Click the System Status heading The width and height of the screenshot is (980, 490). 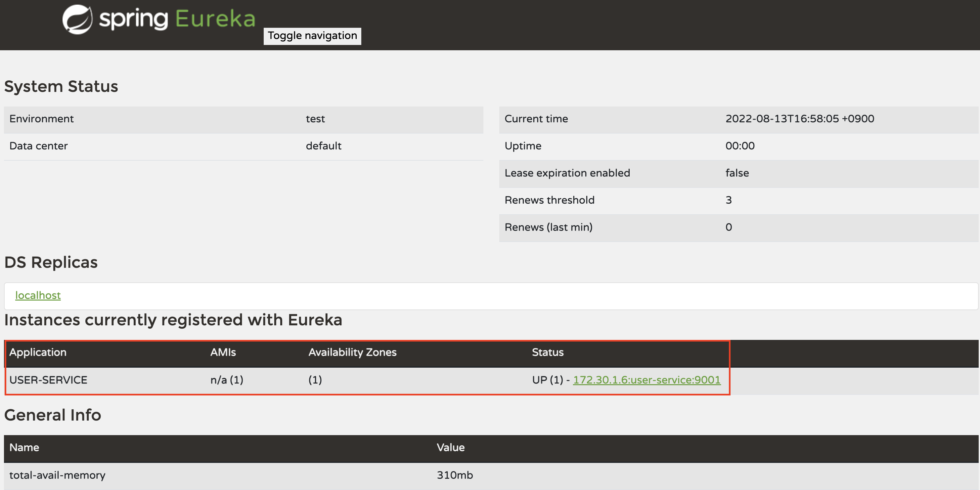pyautogui.click(x=61, y=86)
